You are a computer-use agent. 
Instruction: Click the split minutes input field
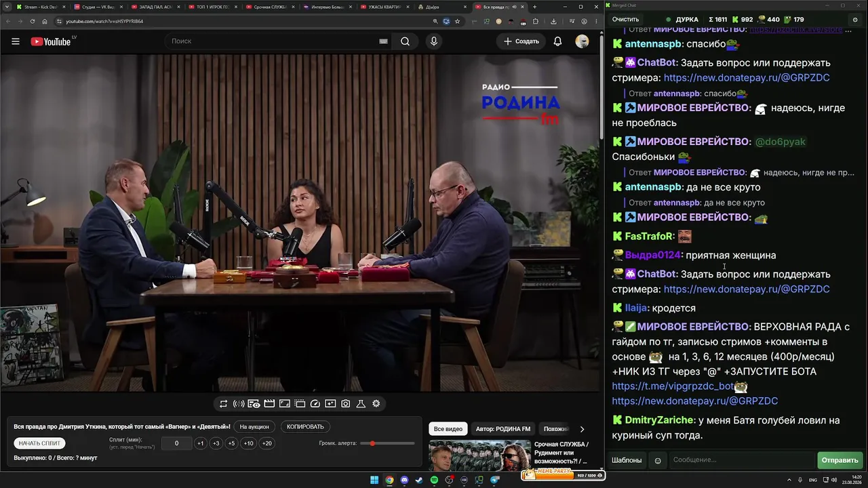coord(177,443)
